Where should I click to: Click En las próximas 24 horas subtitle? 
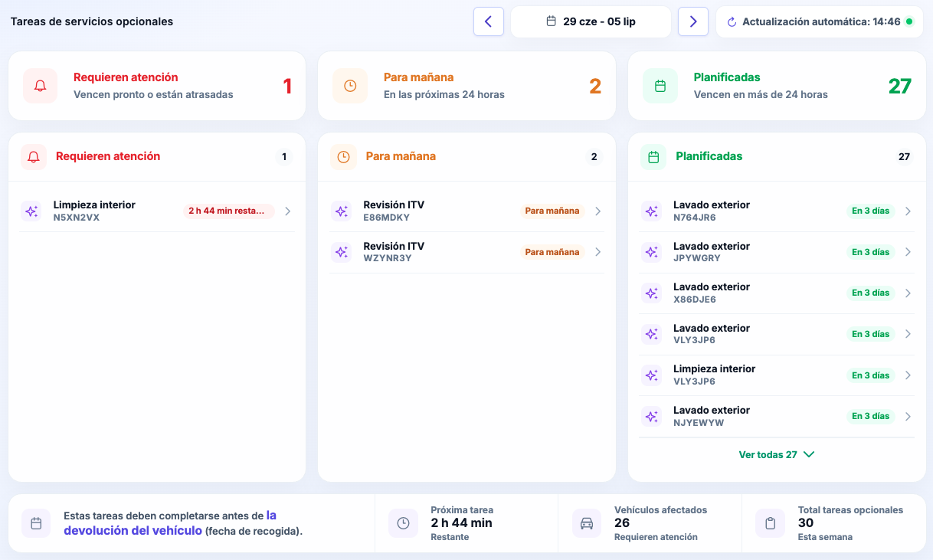pyautogui.click(x=444, y=95)
